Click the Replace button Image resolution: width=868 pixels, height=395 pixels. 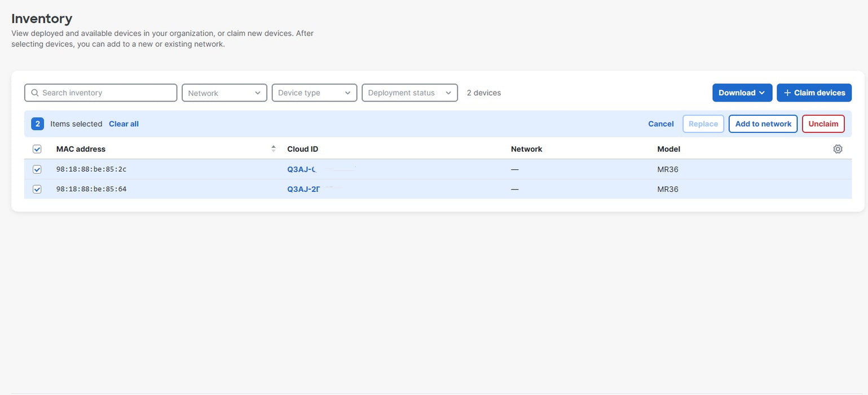click(703, 124)
